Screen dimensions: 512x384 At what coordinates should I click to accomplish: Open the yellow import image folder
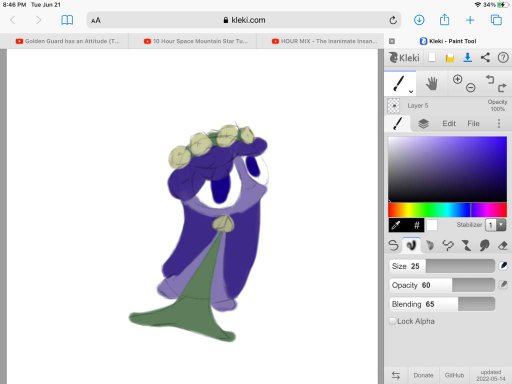450,58
